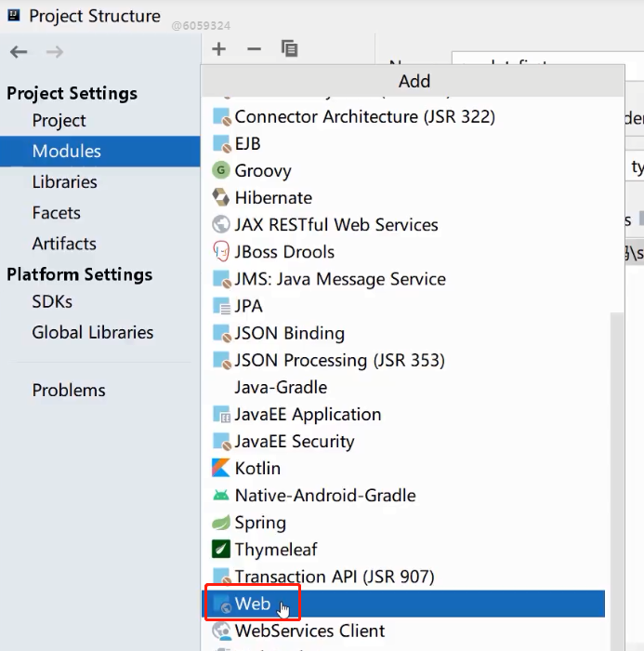
Task: Show the Problems section
Action: 69,391
